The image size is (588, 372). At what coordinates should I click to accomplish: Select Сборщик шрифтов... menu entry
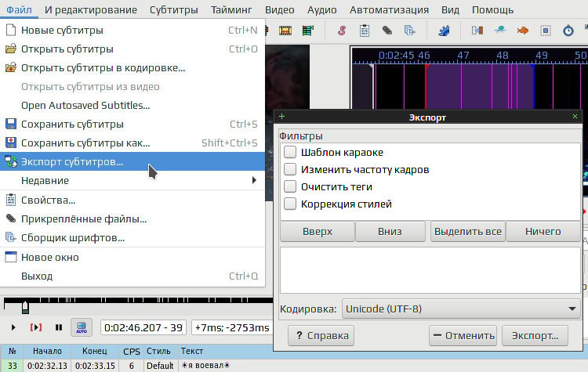[132, 237]
